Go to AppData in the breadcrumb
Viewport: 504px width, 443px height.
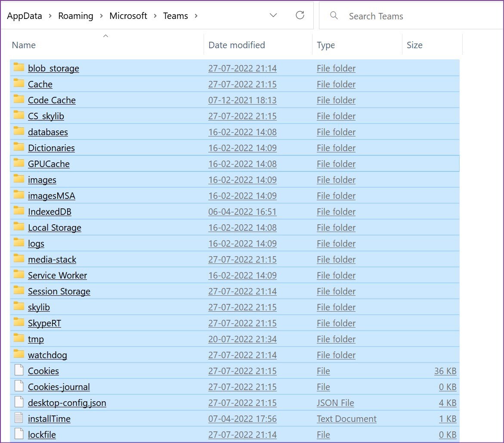coord(25,16)
